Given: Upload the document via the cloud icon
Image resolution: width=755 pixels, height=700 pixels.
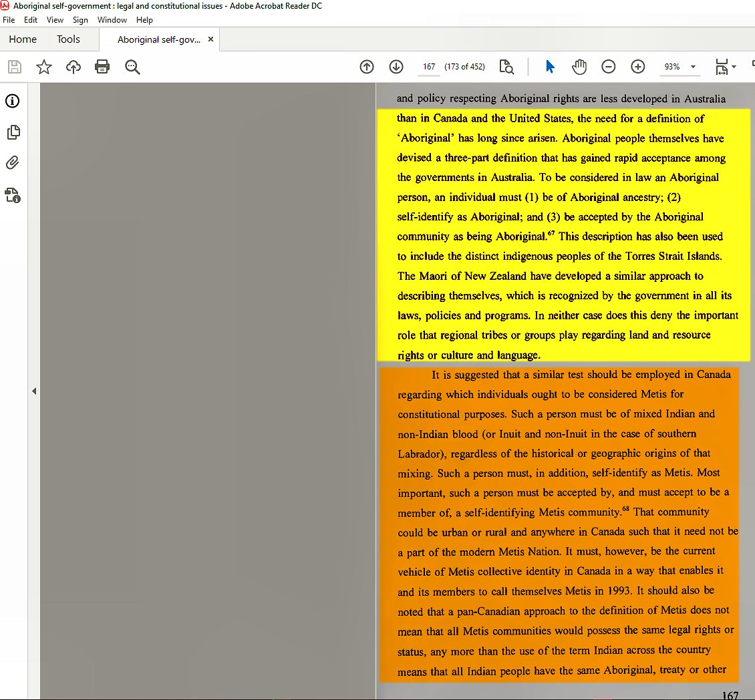Looking at the screenshot, I should [73, 66].
